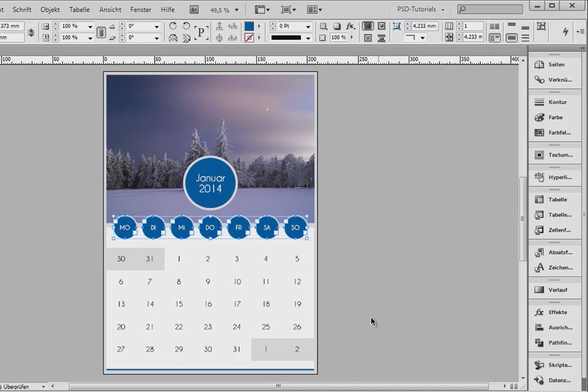Viewport: 588px width, 392px height.
Task: Click the Januar 2014 circle on page
Action: (x=210, y=183)
